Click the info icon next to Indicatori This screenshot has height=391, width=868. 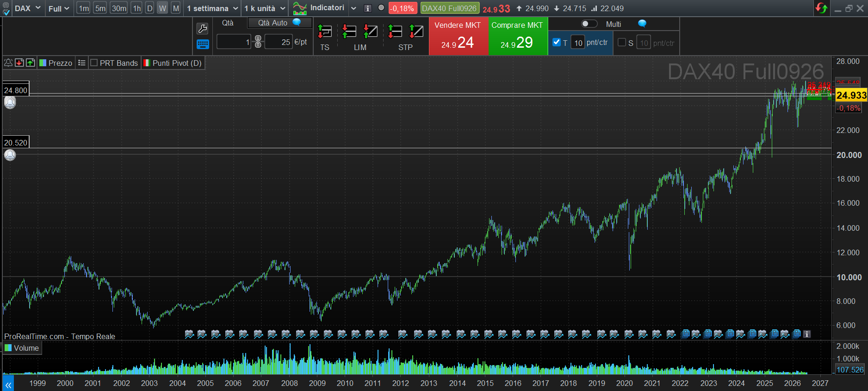[368, 8]
